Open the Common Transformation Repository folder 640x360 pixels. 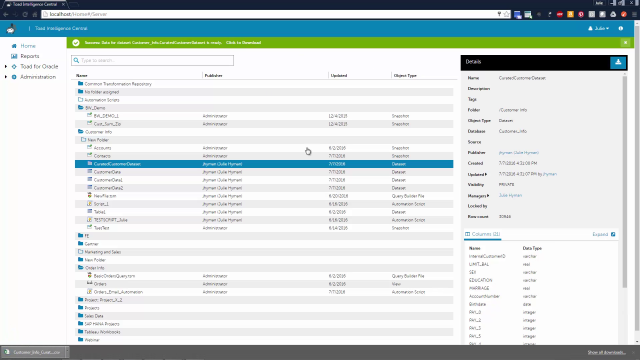click(x=118, y=84)
